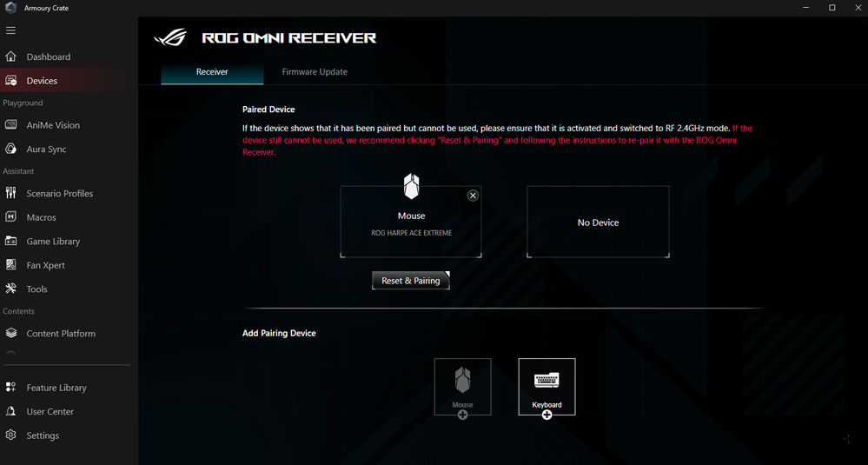Click the AniMe Vision icon
The height and width of the screenshot is (465, 868).
pos(10,125)
